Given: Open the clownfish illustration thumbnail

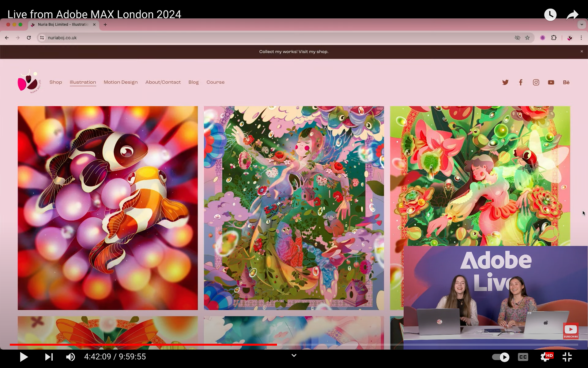Looking at the screenshot, I should pos(108,208).
